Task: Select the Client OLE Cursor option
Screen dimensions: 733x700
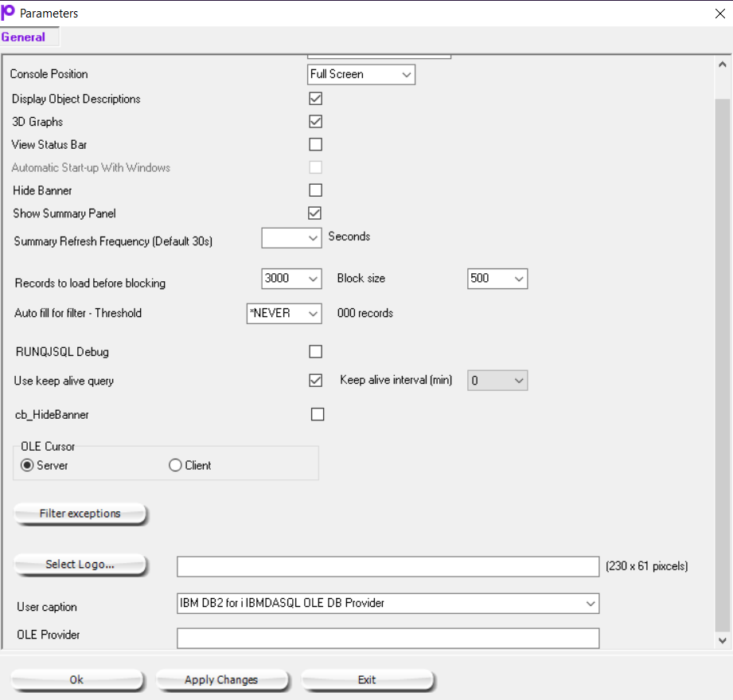Action: pyautogui.click(x=176, y=466)
